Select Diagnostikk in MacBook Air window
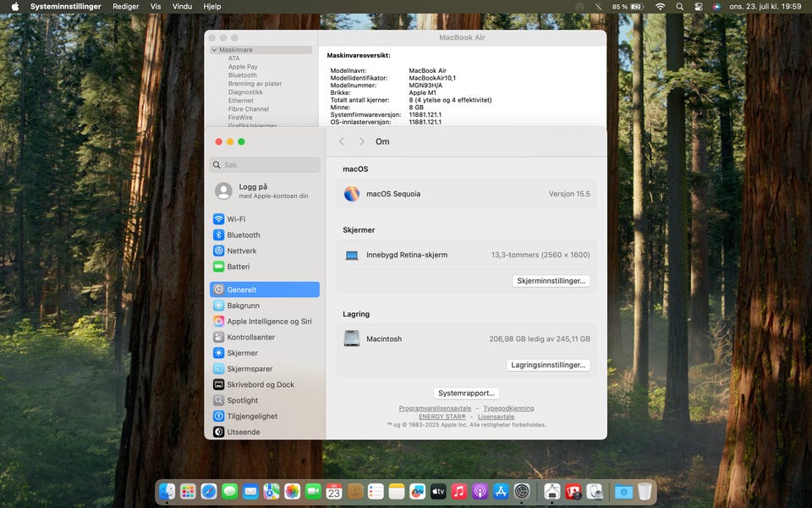812x508 pixels. coord(245,92)
